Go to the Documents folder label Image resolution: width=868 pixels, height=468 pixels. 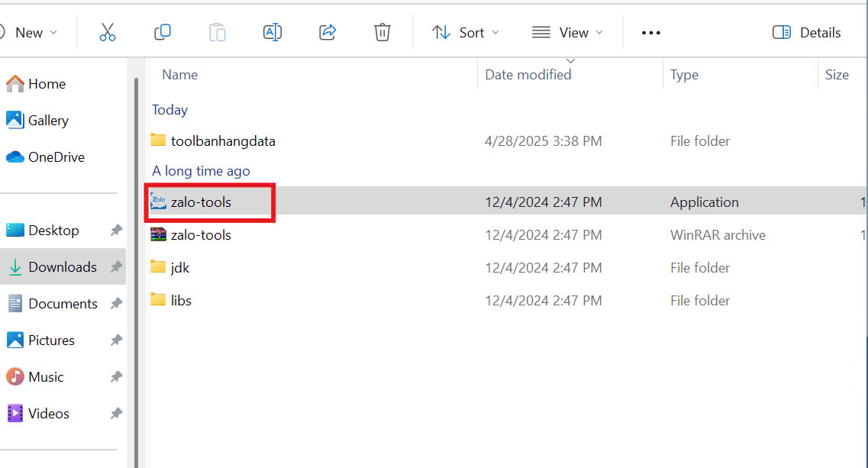click(63, 304)
